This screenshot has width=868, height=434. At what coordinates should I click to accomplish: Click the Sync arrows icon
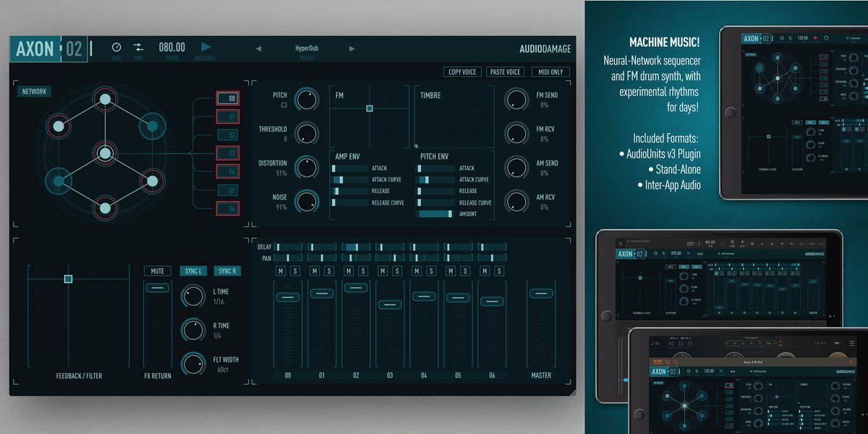click(x=138, y=47)
